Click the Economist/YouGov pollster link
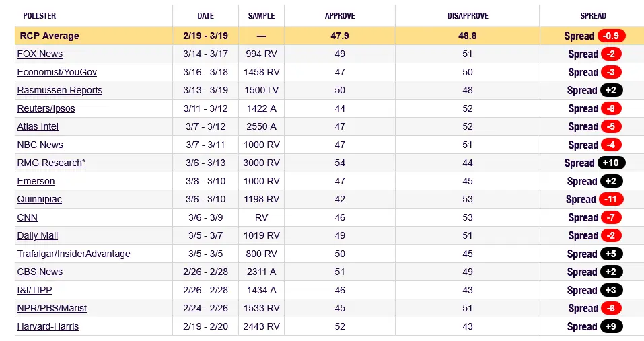The image size is (644, 341). pyautogui.click(x=57, y=72)
